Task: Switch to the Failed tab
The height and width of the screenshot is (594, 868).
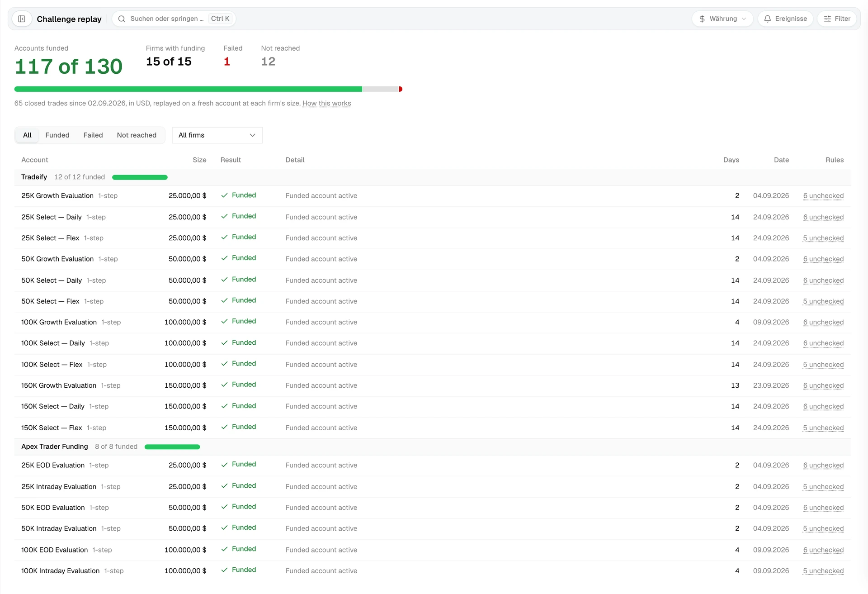Action: point(93,135)
